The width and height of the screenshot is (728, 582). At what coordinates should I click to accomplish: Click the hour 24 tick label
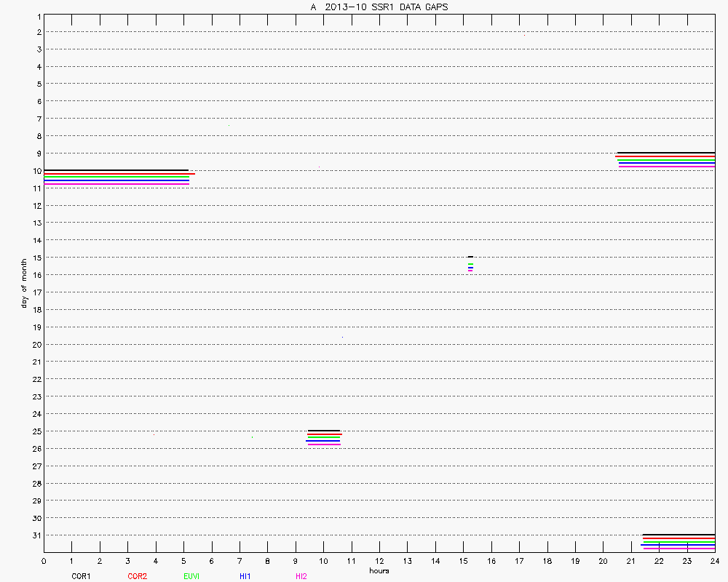pos(714,561)
